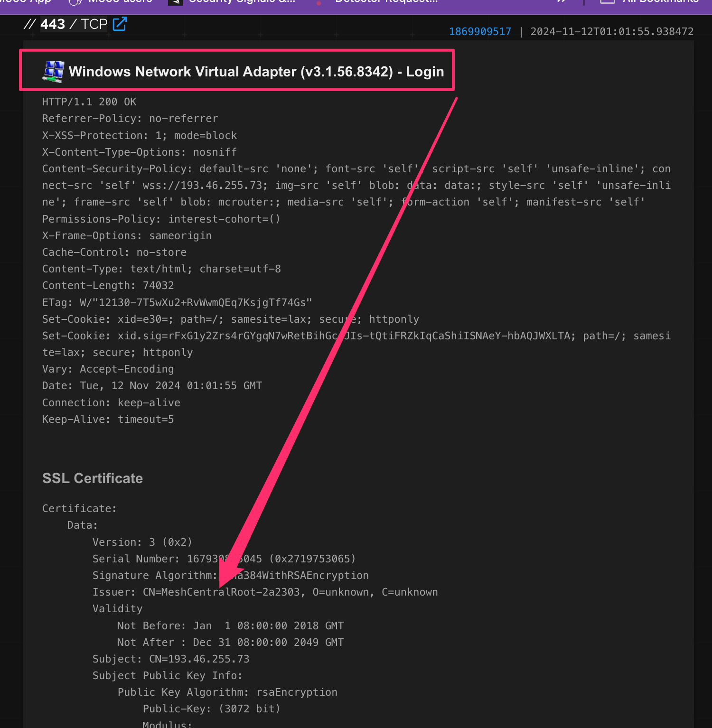The image size is (712, 728).
Task: Click the Windows Network Virtual Adapter Login title
Action: tap(256, 72)
